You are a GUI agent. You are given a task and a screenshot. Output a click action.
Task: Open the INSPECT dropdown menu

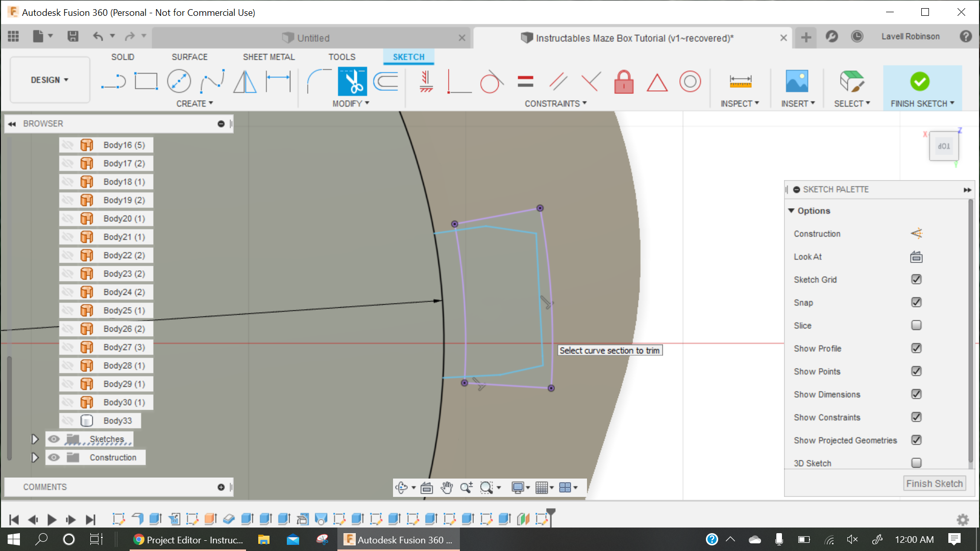pos(740,104)
